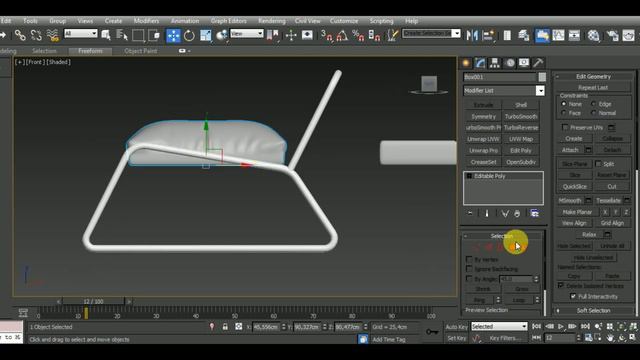640x360 pixels.
Task: Open the key mode Selected dropdown
Action: tap(499, 327)
